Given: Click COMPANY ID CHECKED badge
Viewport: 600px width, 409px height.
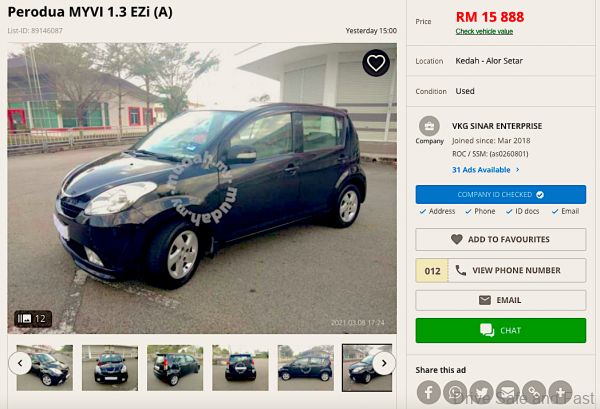Looking at the screenshot, I should click(501, 194).
